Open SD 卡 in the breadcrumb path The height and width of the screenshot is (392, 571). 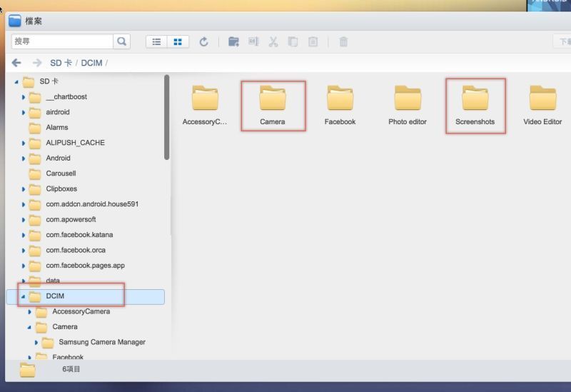point(61,63)
